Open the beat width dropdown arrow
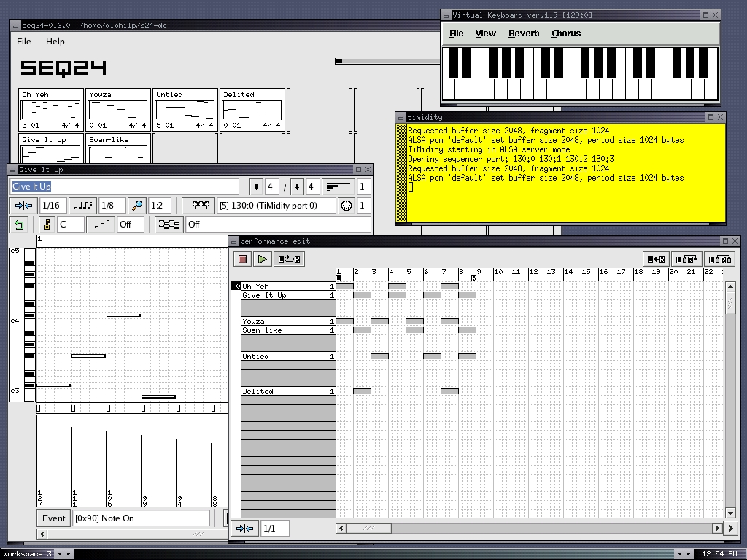 (297, 187)
